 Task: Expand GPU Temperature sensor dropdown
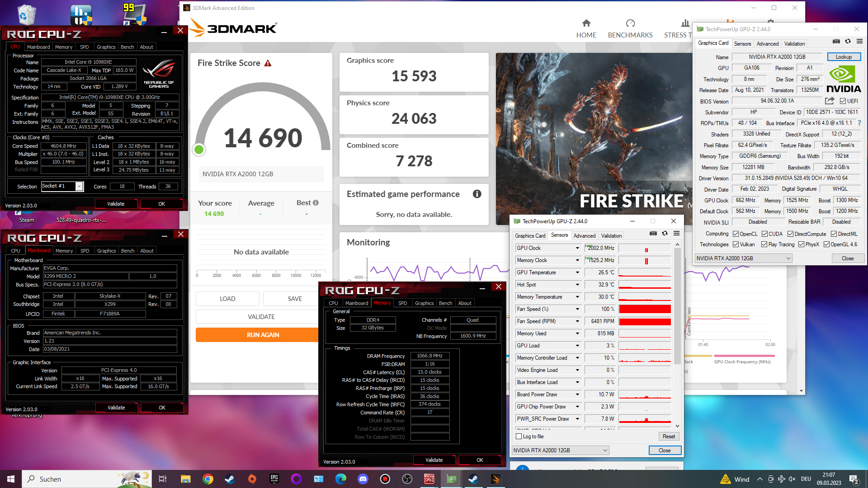(577, 272)
